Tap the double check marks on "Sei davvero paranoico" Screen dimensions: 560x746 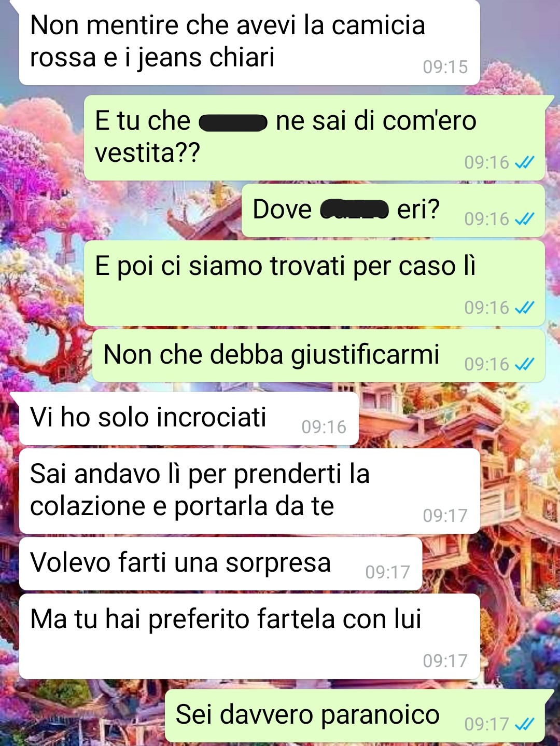pos(524,724)
